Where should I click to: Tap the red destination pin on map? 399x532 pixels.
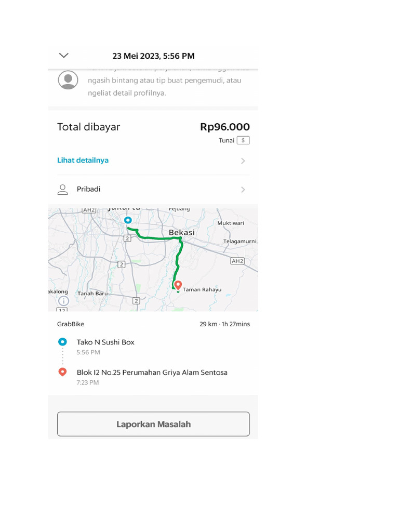[178, 285]
